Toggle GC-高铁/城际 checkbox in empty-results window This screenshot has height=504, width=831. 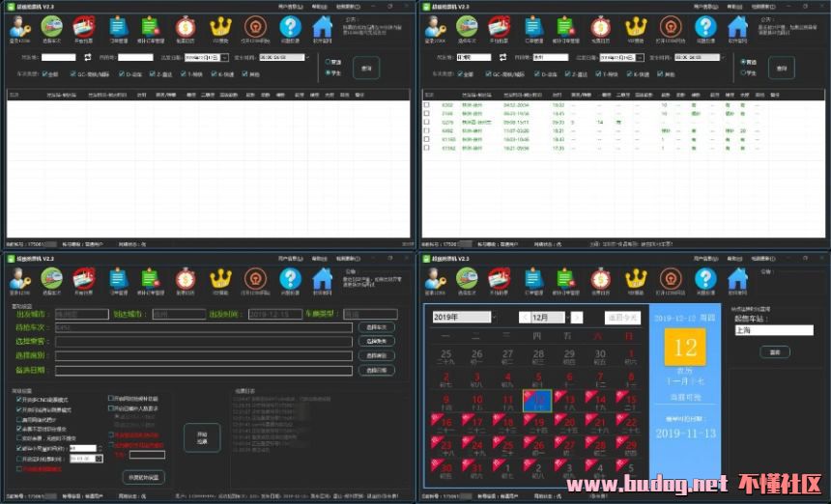73,74
